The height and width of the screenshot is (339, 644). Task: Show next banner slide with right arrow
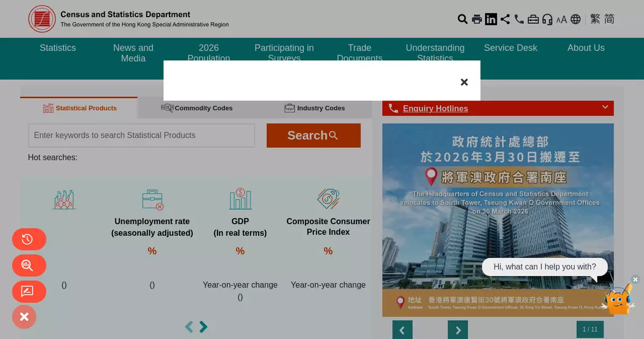click(x=458, y=330)
